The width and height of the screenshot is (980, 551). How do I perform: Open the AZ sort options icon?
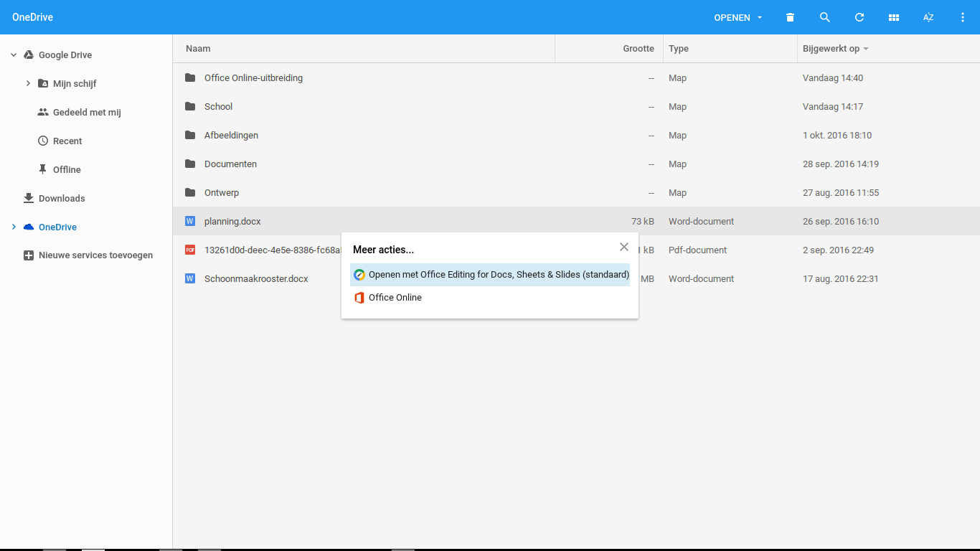pos(928,17)
